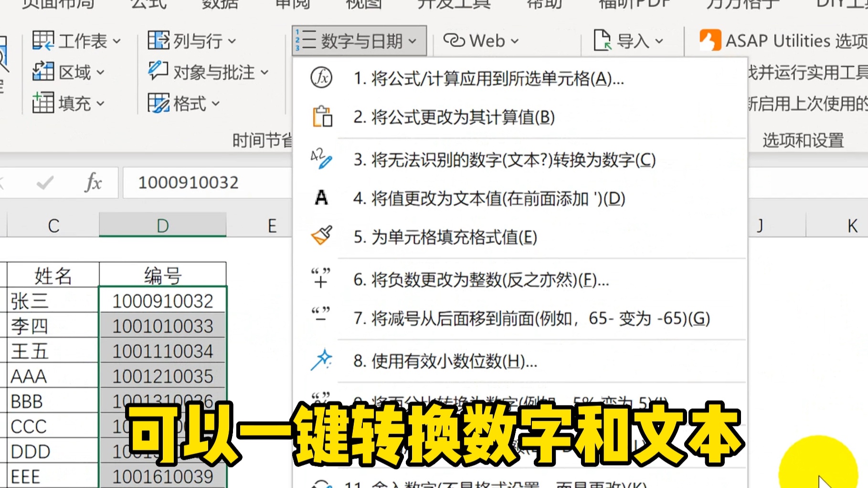This screenshot has height=488, width=868.
Task: Click the checkmark to confirm formula entry
Action: pyautogui.click(x=45, y=182)
